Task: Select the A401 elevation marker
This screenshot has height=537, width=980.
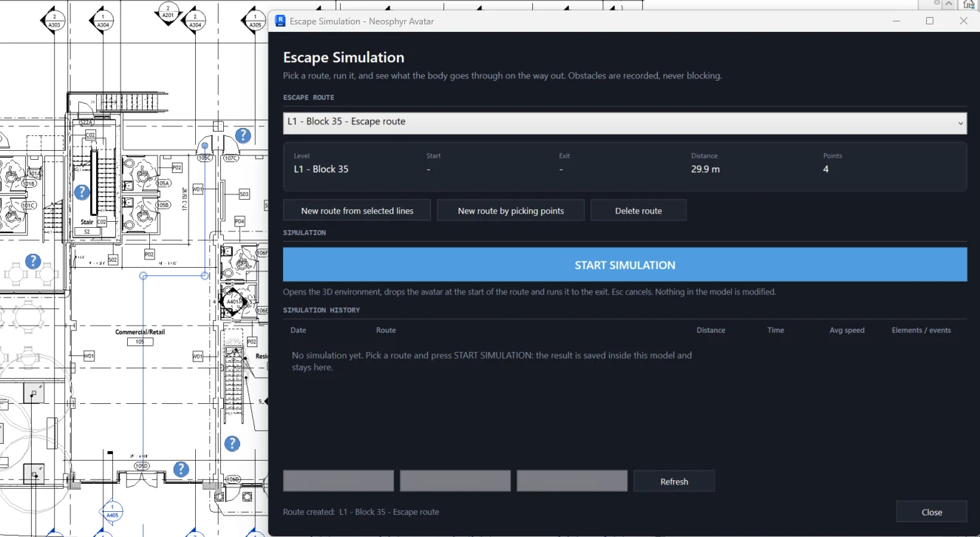Action: (x=234, y=302)
